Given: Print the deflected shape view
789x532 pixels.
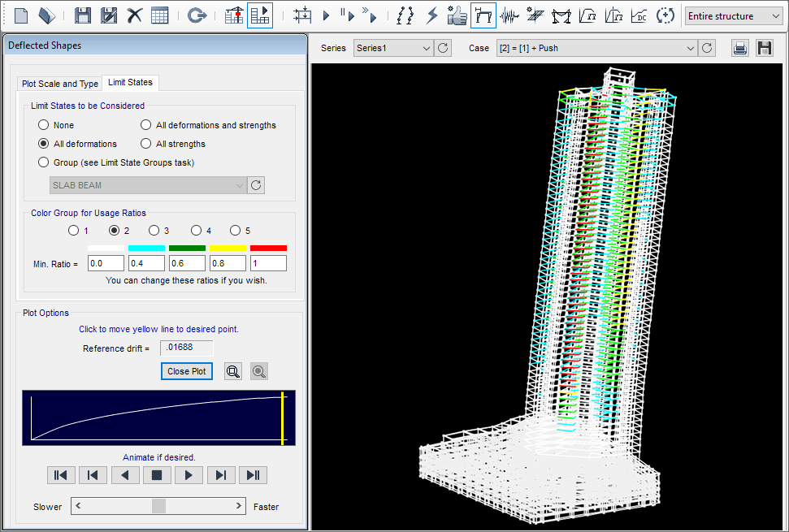Looking at the screenshot, I should [739, 48].
